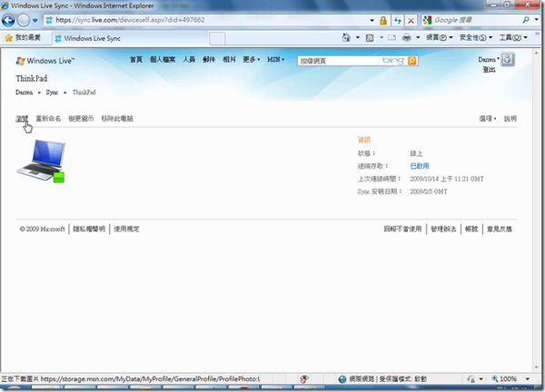Click the Windows Live logo

pos(45,61)
